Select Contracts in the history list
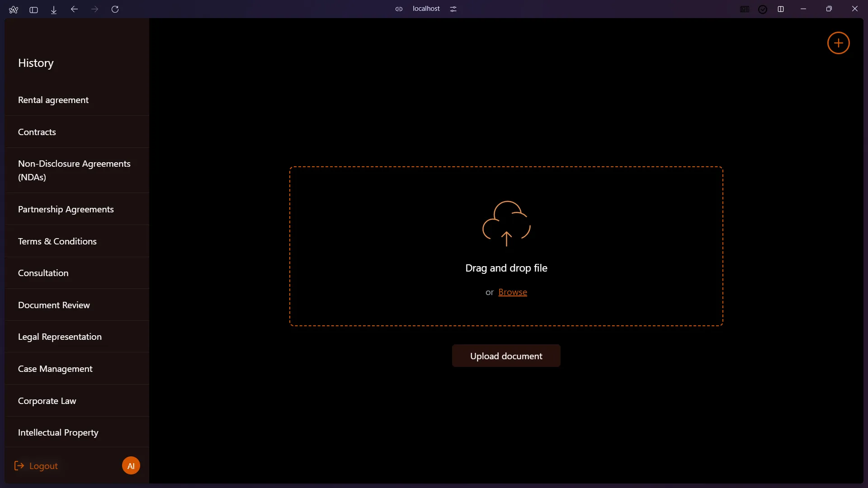The width and height of the screenshot is (868, 488). point(37,132)
